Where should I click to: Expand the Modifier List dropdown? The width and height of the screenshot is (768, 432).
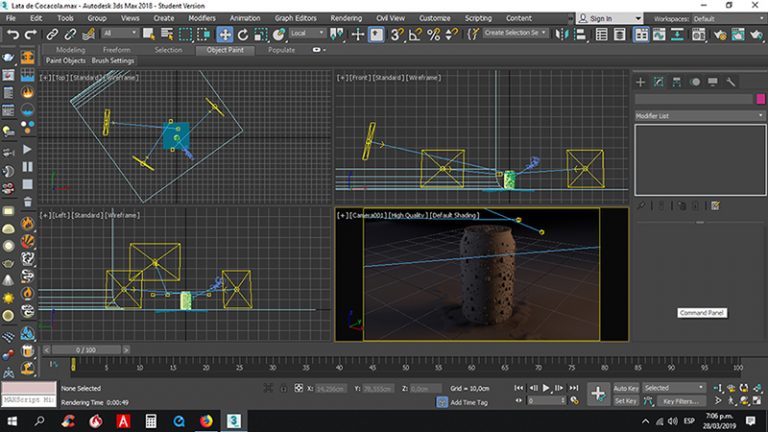pos(700,116)
